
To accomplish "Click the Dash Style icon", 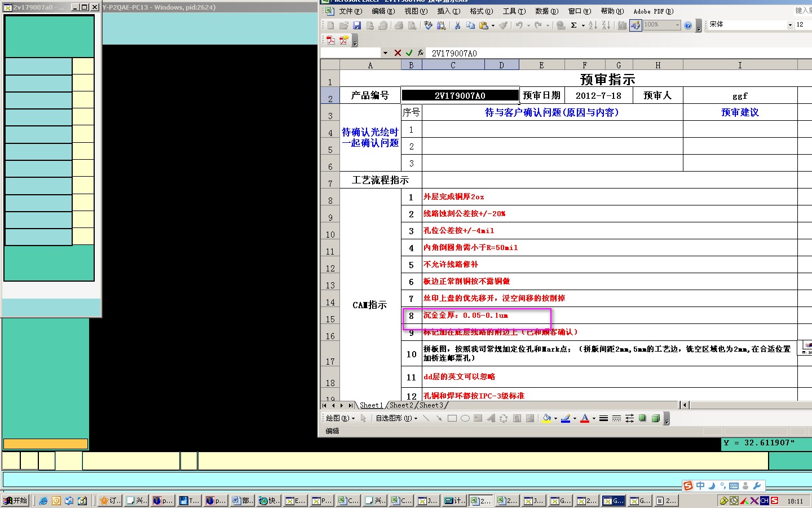I will [x=617, y=418].
